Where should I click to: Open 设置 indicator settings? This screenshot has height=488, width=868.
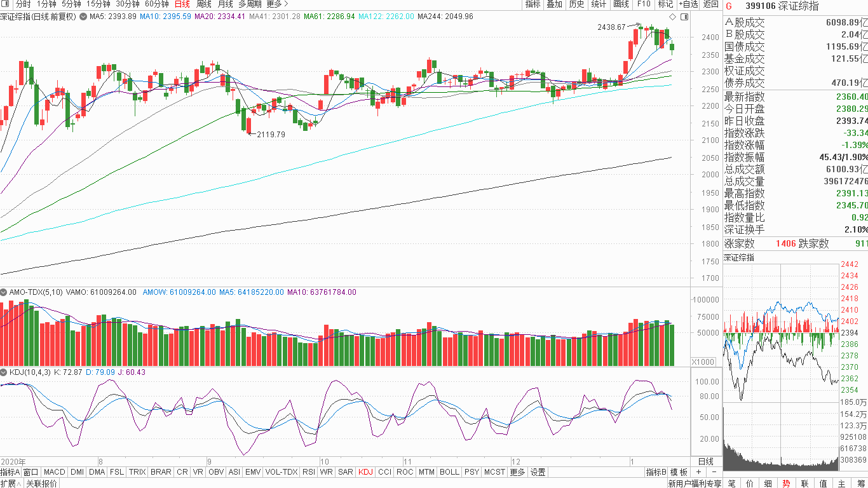coord(538,472)
